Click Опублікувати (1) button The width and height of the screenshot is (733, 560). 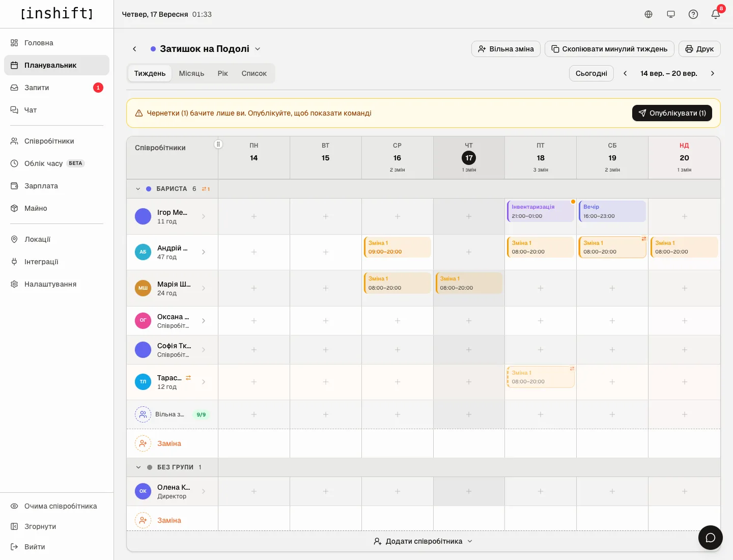[672, 113]
